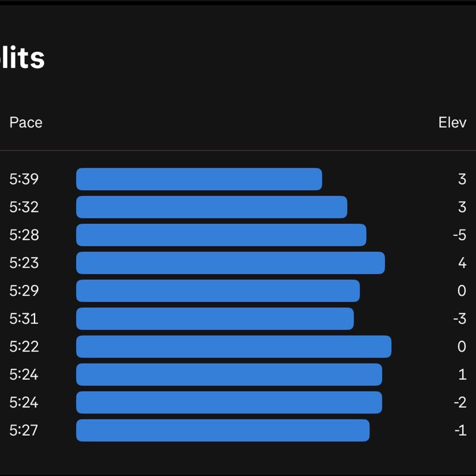Click the -3 elevation value
The width and height of the screenshot is (476, 476).
(x=459, y=319)
